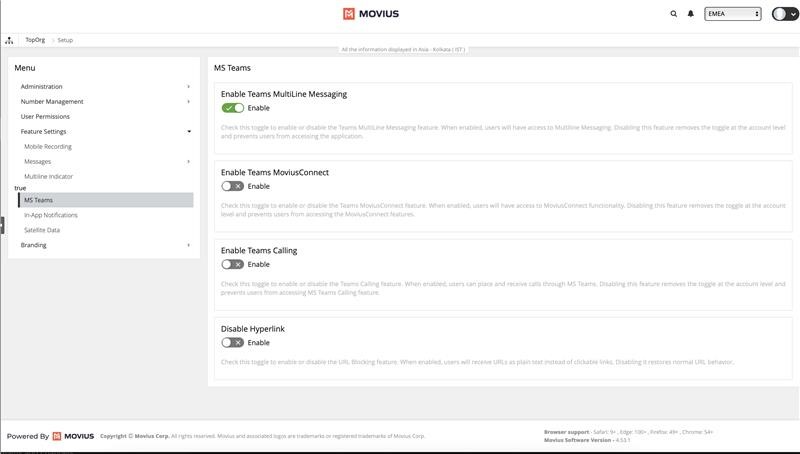The height and width of the screenshot is (454, 800).
Task: Click the search magnifier icon
Action: pos(673,14)
